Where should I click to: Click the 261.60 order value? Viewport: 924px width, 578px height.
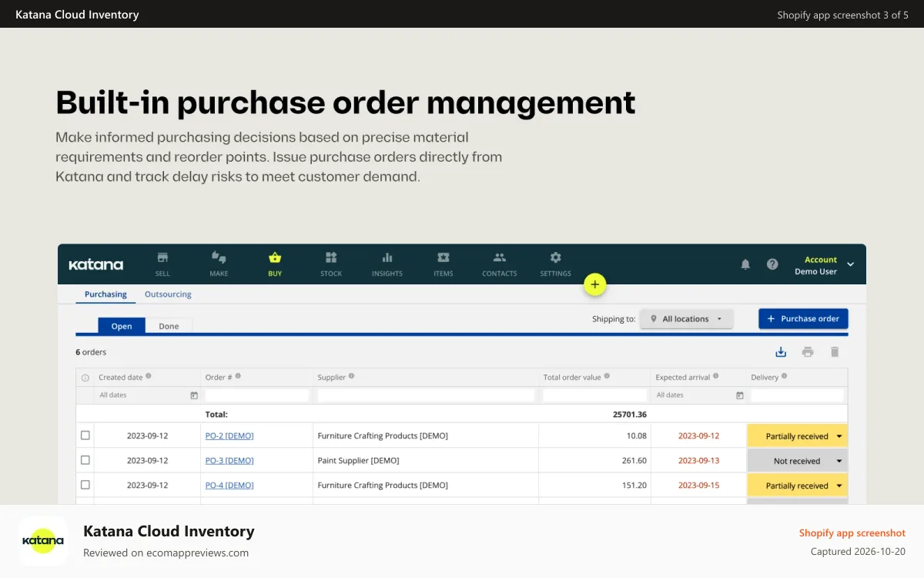tap(634, 461)
